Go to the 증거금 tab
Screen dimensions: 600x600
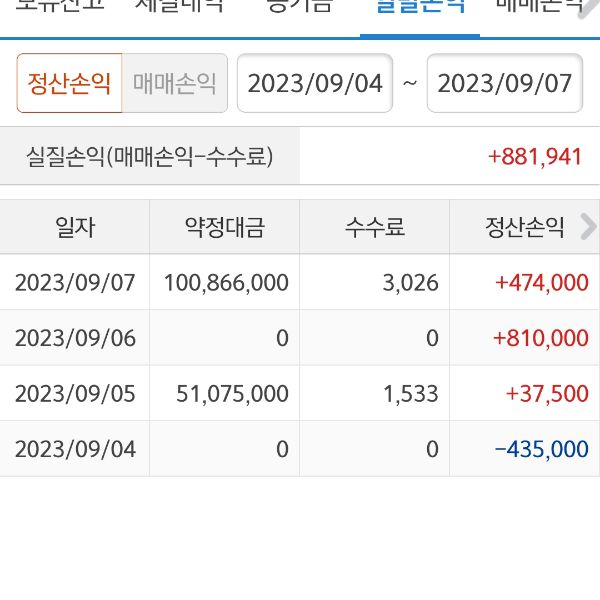(297, 8)
